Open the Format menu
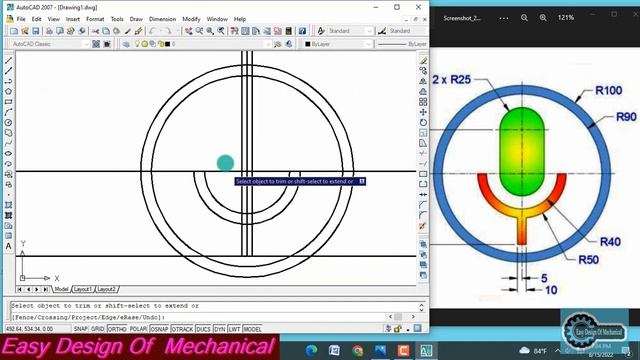Viewport: 640px width, 360px height. 95,19
